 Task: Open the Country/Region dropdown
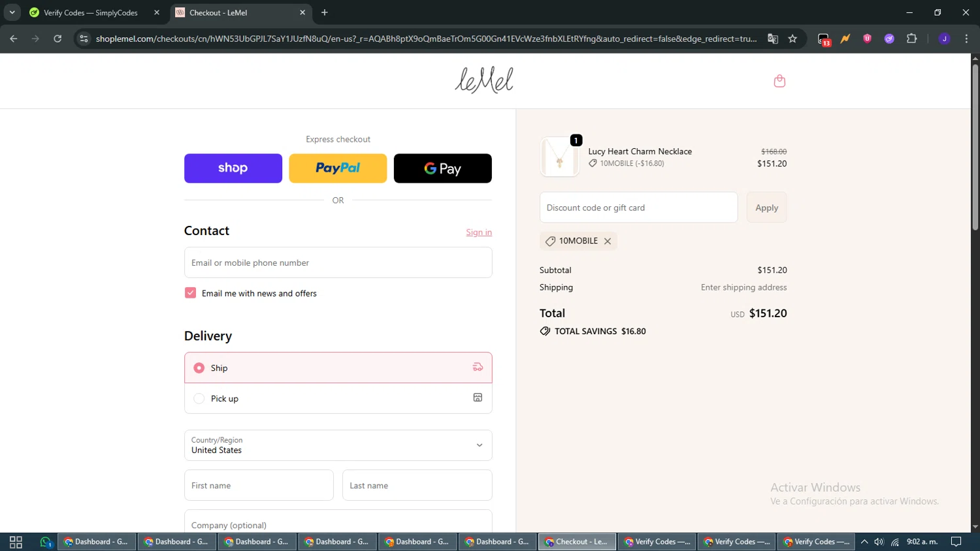338,445
